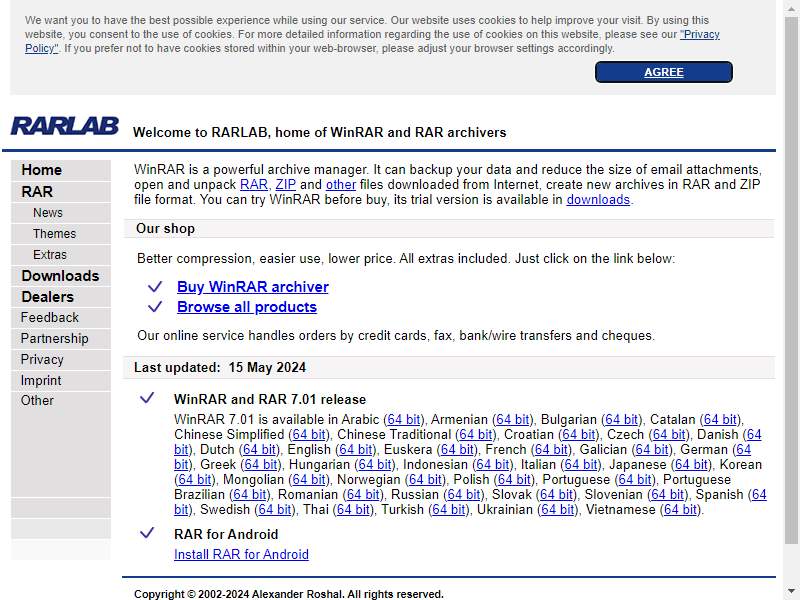Open Other in the sidebar

tap(37, 401)
